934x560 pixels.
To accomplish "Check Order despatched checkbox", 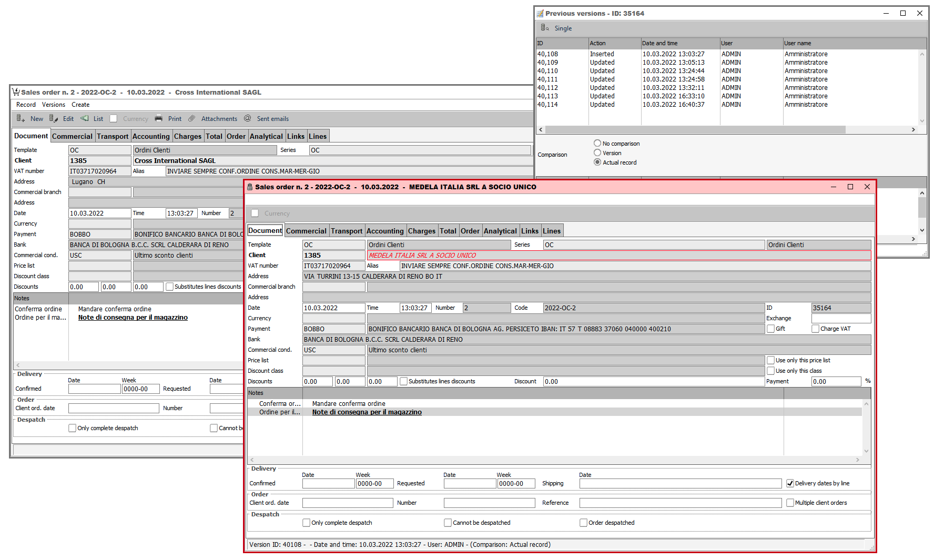I will (x=583, y=523).
